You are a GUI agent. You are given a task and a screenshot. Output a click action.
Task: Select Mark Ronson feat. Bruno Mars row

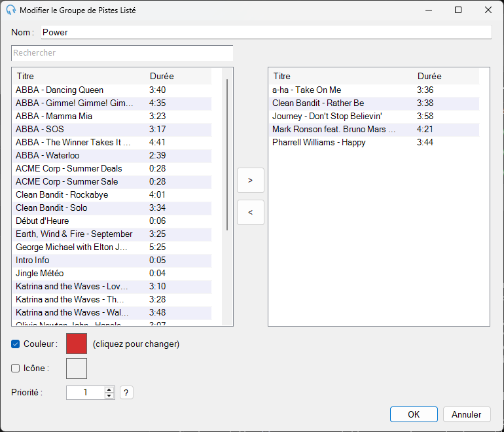point(374,129)
